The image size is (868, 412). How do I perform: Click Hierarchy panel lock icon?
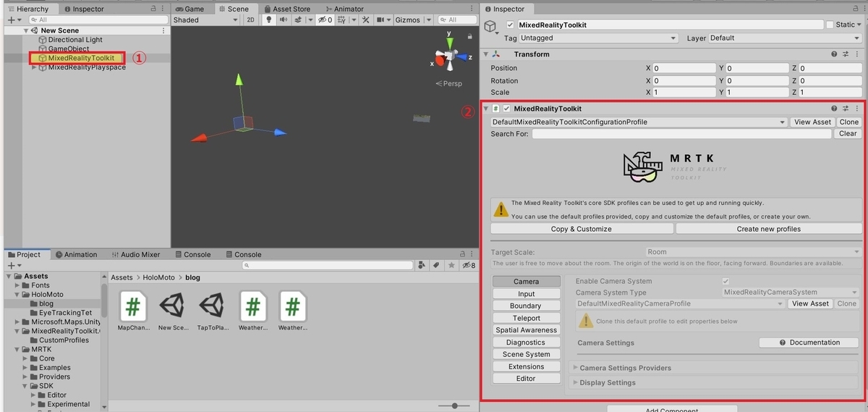152,9
